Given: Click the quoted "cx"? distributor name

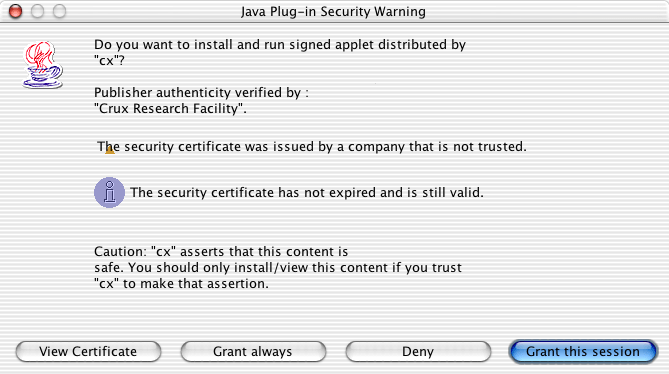Looking at the screenshot, I should [109, 61].
